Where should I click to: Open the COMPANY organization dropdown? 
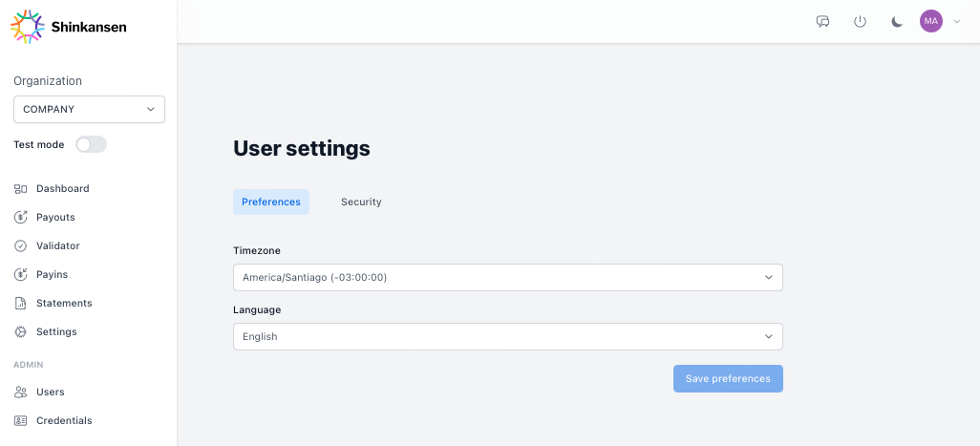90,109
